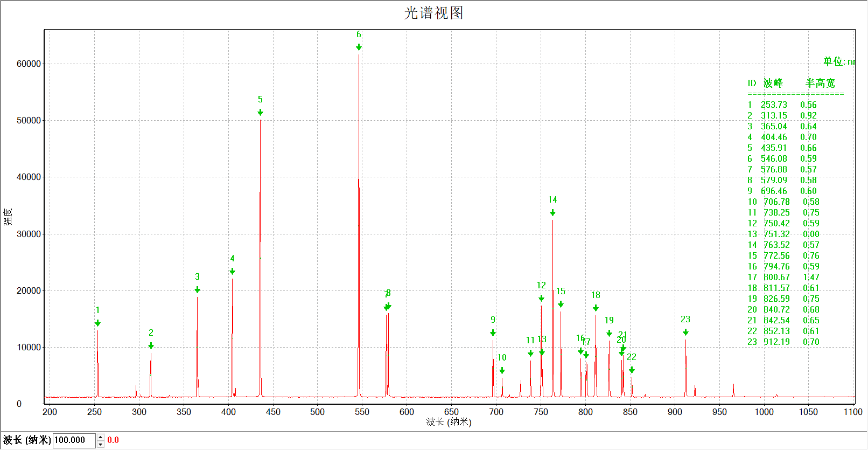Click the red 0.0 intensity readout
The height and width of the screenshot is (450, 868).
point(113,440)
